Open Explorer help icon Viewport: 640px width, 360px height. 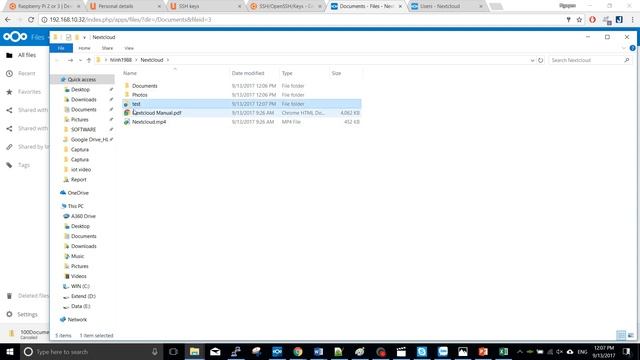[x=632, y=48]
